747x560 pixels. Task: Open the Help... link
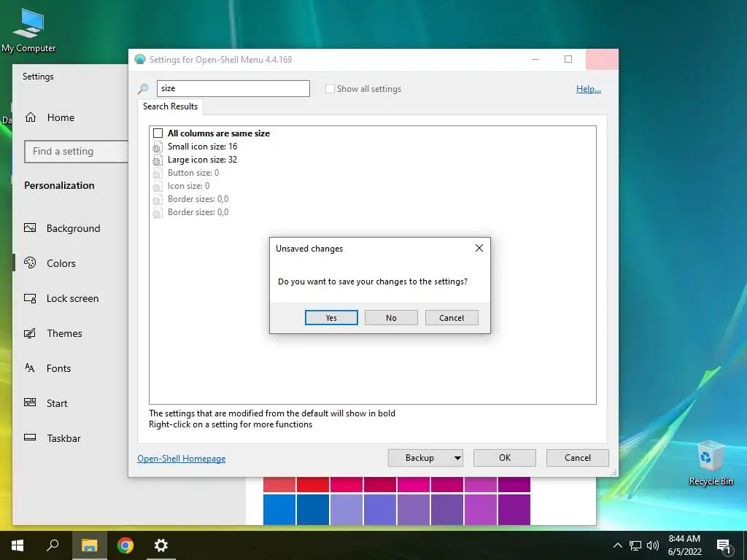click(589, 88)
